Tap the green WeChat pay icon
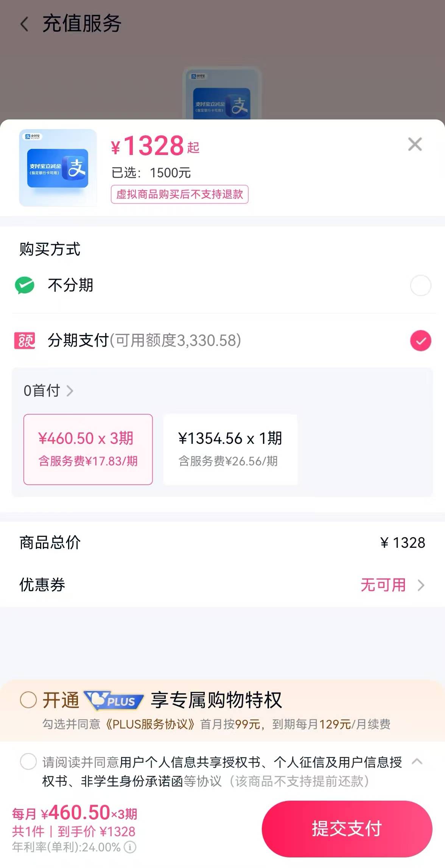This screenshot has height=868, width=445. tap(25, 285)
